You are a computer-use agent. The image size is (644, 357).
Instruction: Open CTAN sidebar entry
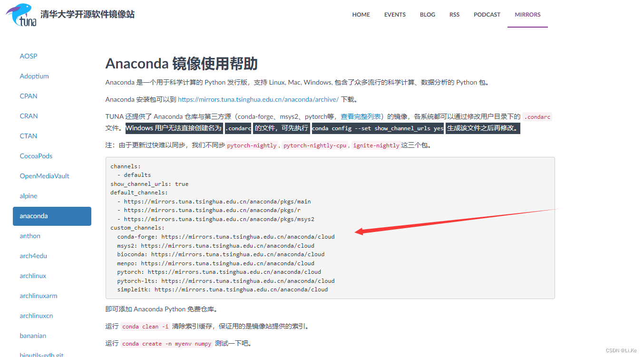[29, 136]
